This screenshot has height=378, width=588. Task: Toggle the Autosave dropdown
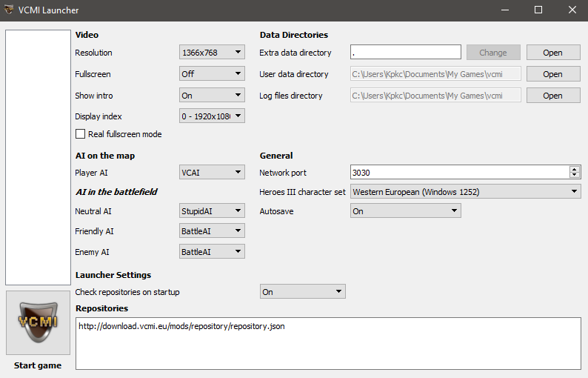(x=405, y=211)
